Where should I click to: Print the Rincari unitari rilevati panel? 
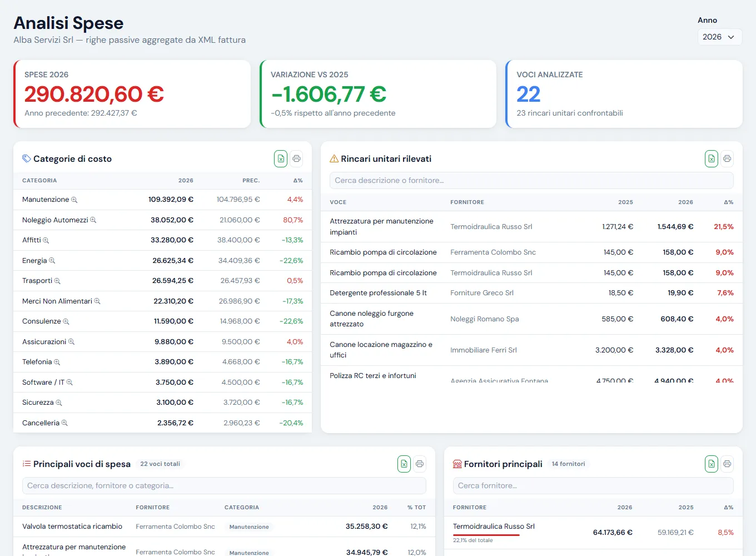click(727, 159)
